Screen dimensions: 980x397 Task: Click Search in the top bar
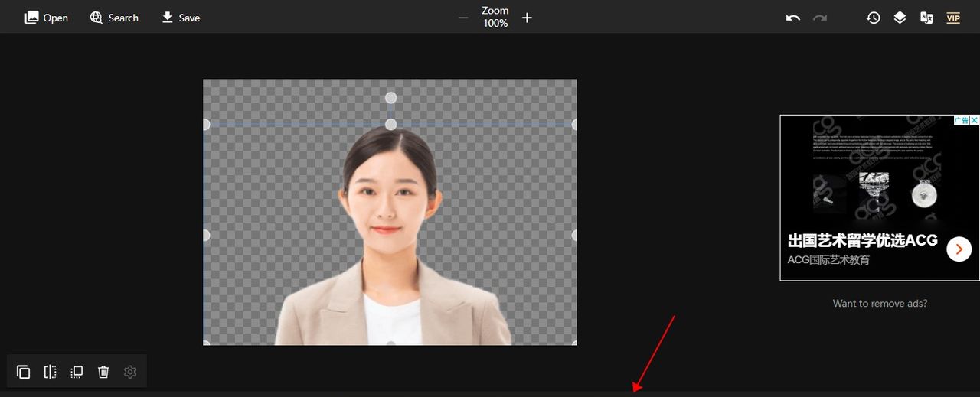(114, 18)
